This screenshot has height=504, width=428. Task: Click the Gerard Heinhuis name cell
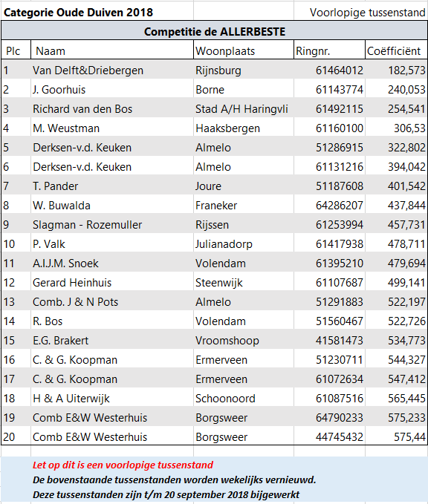click(x=112, y=281)
